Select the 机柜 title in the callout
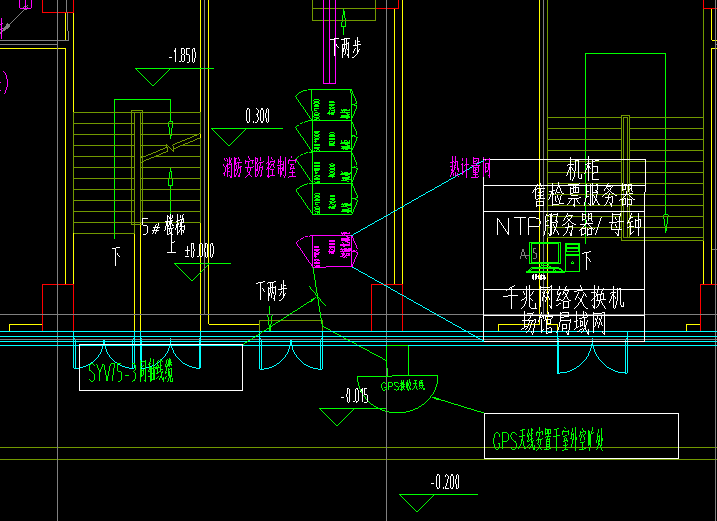This screenshot has height=521, width=717. (583, 170)
